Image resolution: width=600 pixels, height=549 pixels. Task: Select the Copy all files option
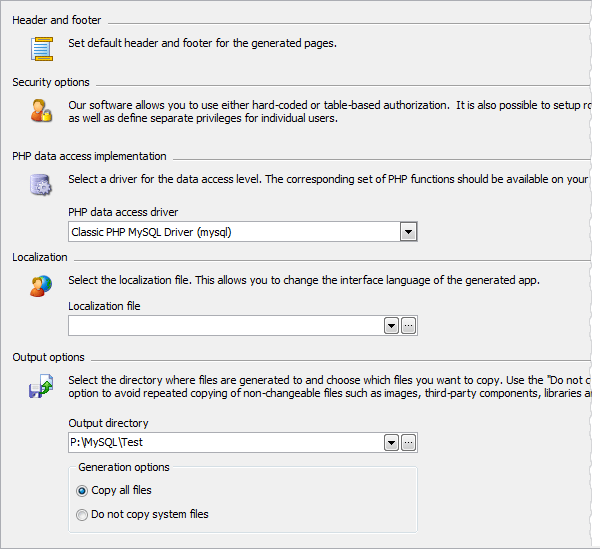pyautogui.click(x=83, y=491)
